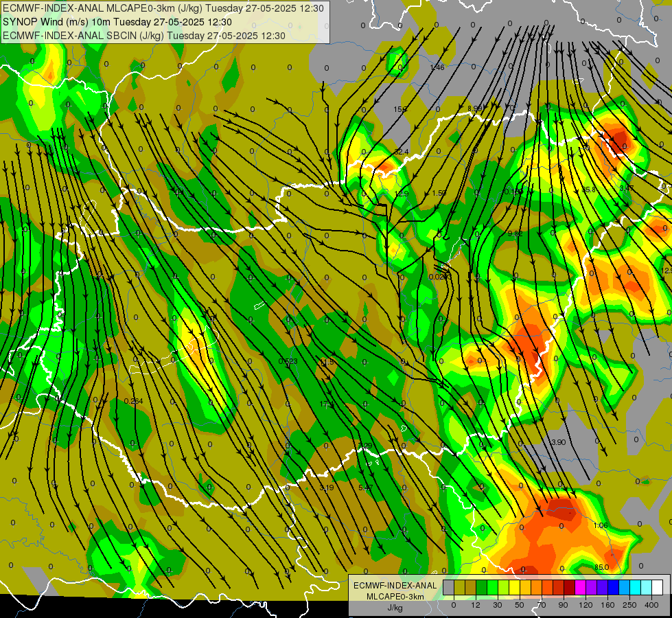Select the pure yellow legend swatch
The image size is (672, 618).
tap(515, 587)
